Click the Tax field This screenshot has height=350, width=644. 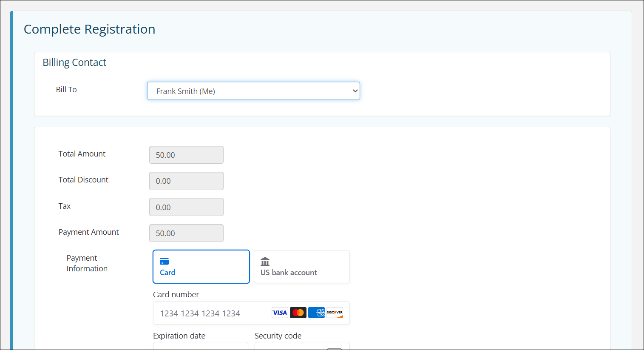tap(186, 207)
